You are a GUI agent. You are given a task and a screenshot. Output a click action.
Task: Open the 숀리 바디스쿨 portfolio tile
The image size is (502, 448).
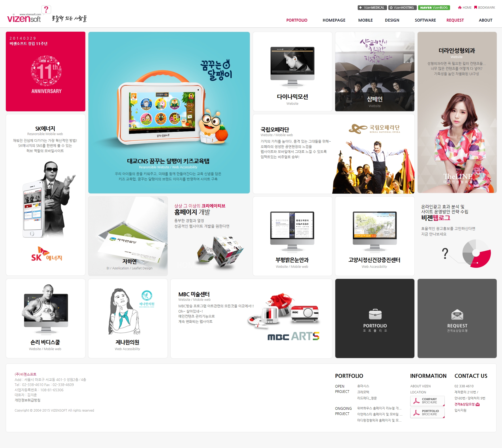pos(46,318)
